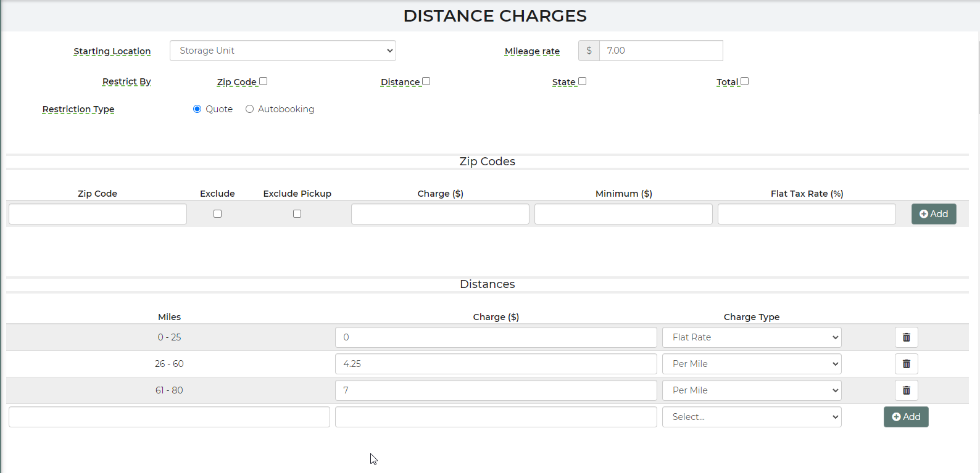Expand Charge Type for 0 - 25 miles

click(x=751, y=337)
